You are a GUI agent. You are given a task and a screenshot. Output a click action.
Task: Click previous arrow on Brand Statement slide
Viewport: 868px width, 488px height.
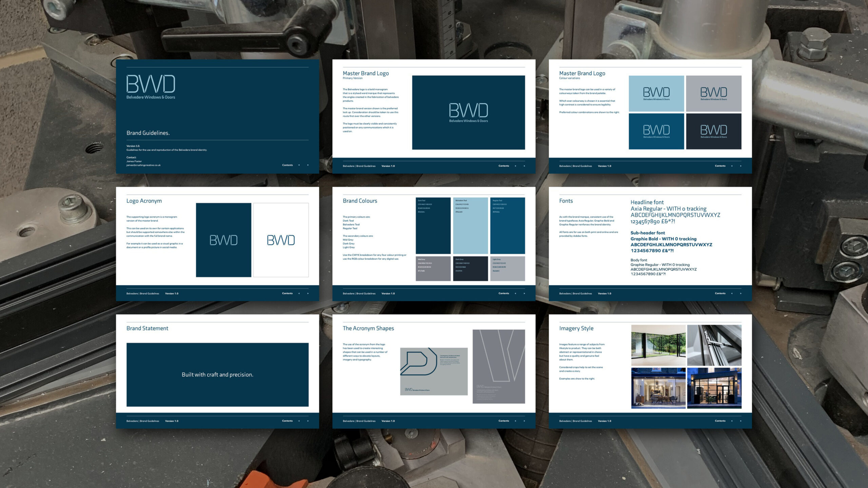pos(299,421)
